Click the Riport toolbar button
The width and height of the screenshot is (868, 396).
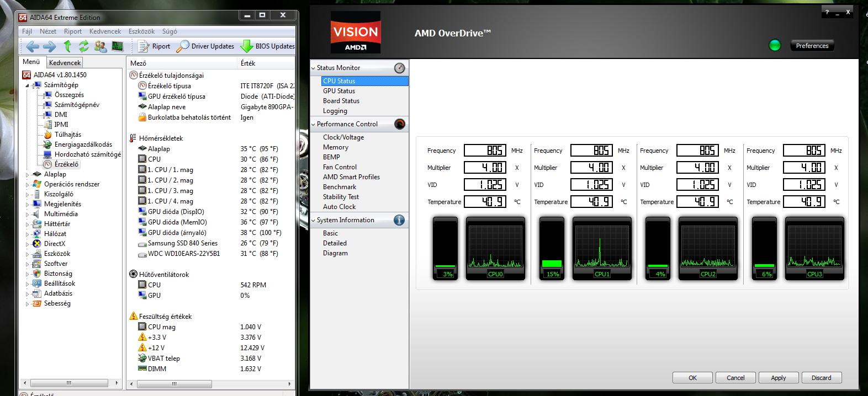tap(154, 46)
